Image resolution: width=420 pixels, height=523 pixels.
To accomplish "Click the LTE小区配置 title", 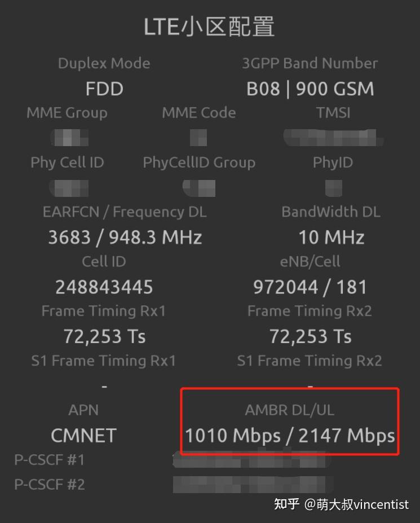I will pyautogui.click(x=210, y=27).
